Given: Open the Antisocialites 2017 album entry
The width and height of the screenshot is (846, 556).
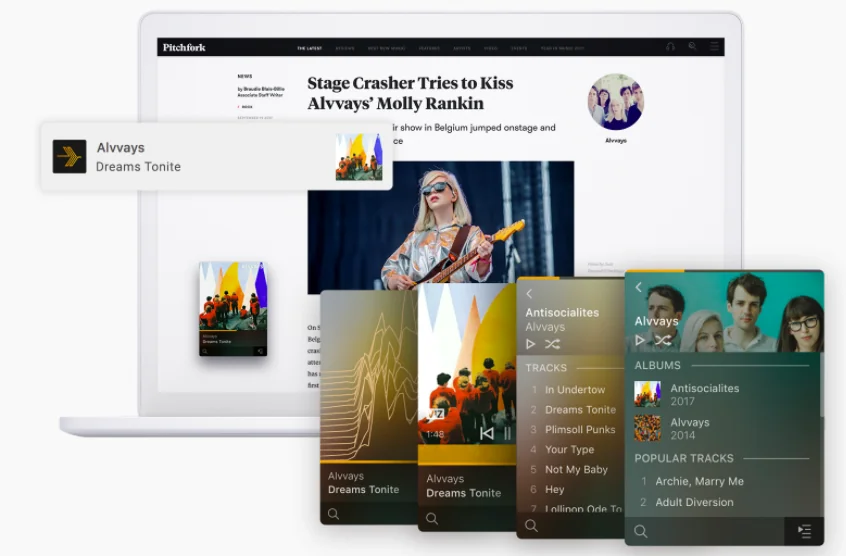Looking at the screenshot, I should coord(721,394).
